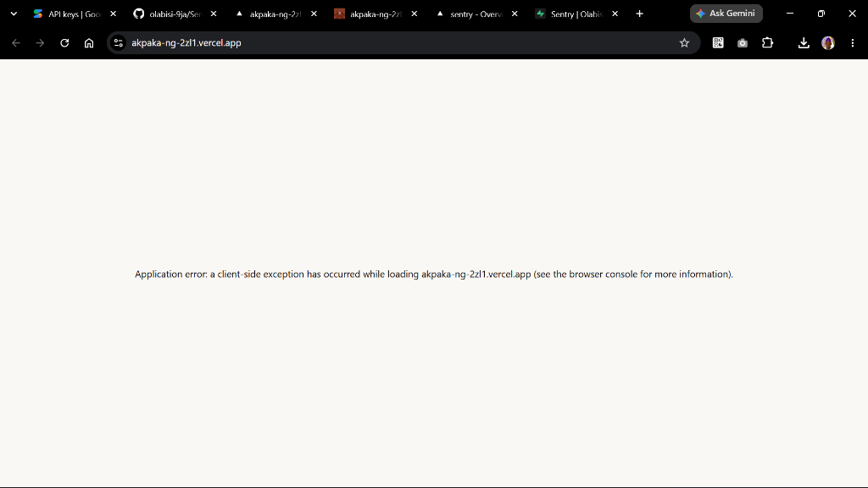Close the olabisi-9ja GitHub tab
Viewport: 868px width, 488px height.
(x=214, y=14)
